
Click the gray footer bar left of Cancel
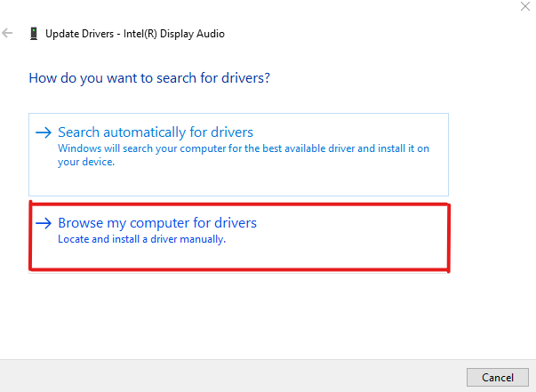click(222, 376)
